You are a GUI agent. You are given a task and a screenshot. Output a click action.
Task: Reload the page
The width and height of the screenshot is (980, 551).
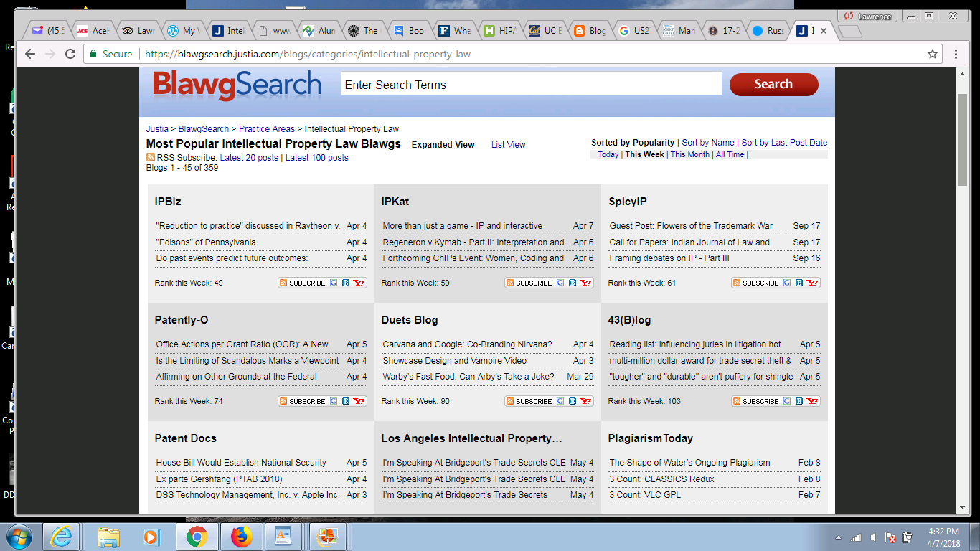70,54
